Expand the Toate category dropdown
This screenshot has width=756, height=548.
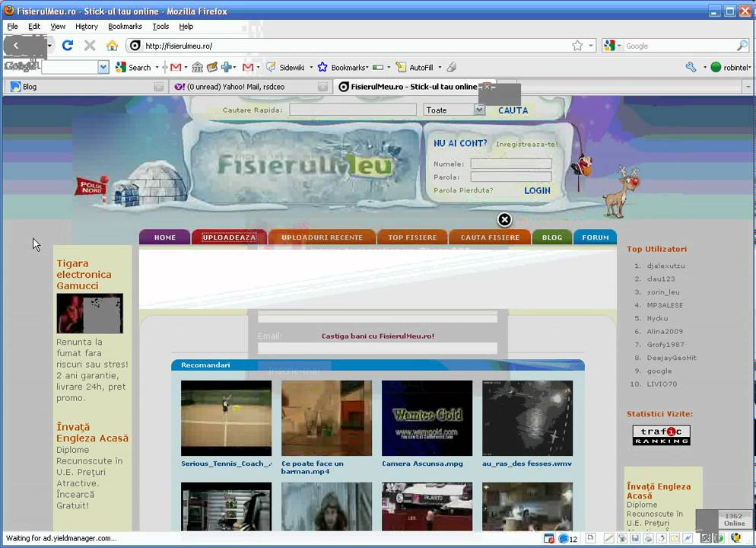click(478, 110)
